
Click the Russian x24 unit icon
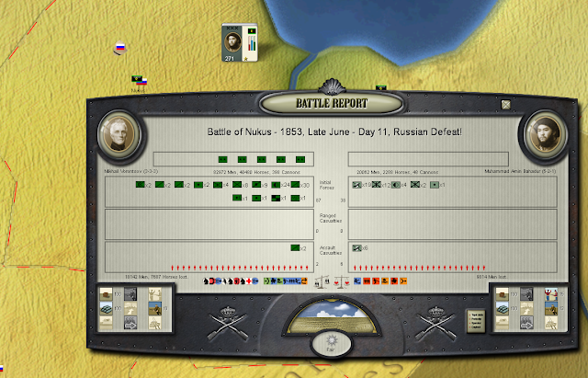[x=276, y=185]
